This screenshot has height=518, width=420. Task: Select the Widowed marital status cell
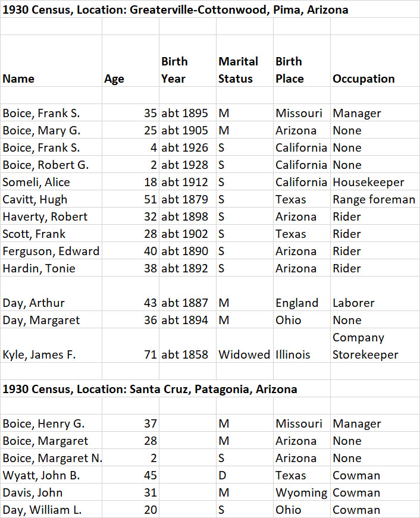pyautogui.click(x=244, y=354)
